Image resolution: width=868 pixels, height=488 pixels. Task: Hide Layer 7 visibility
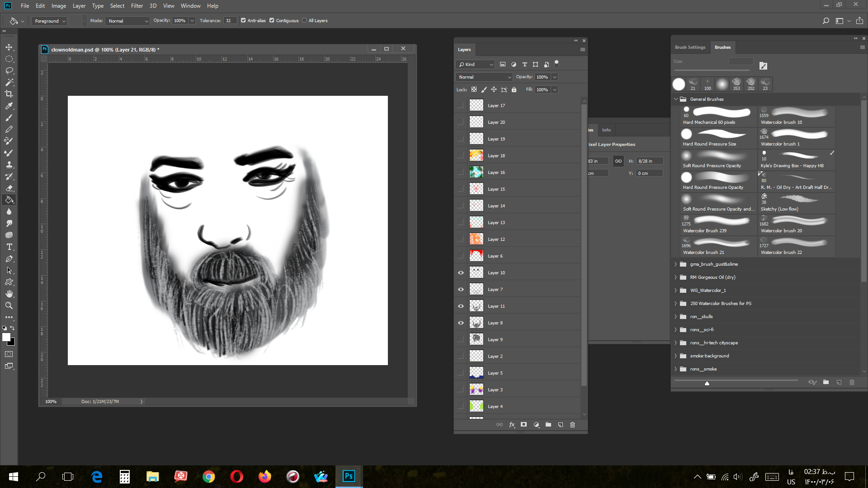pyautogui.click(x=461, y=290)
